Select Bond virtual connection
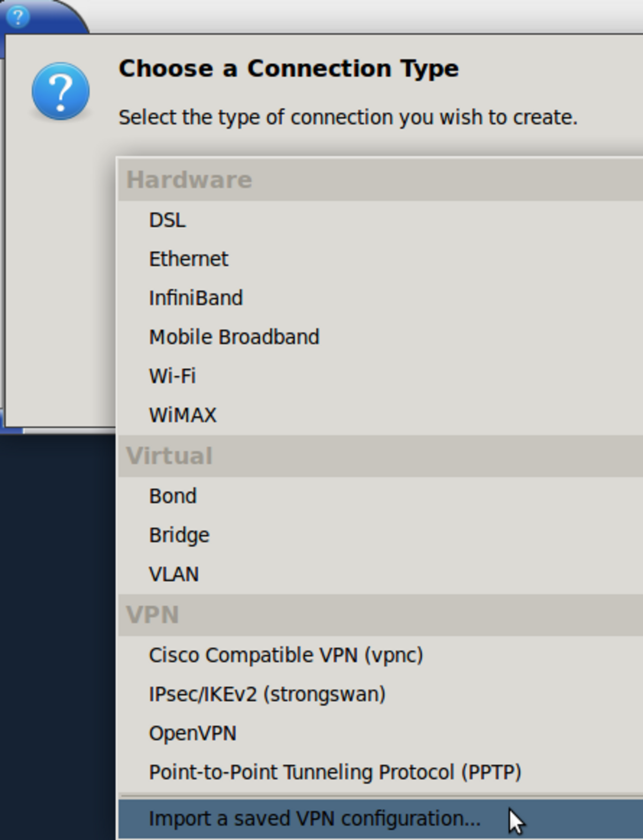Viewport: 643px width, 840px height. [x=173, y=496]
